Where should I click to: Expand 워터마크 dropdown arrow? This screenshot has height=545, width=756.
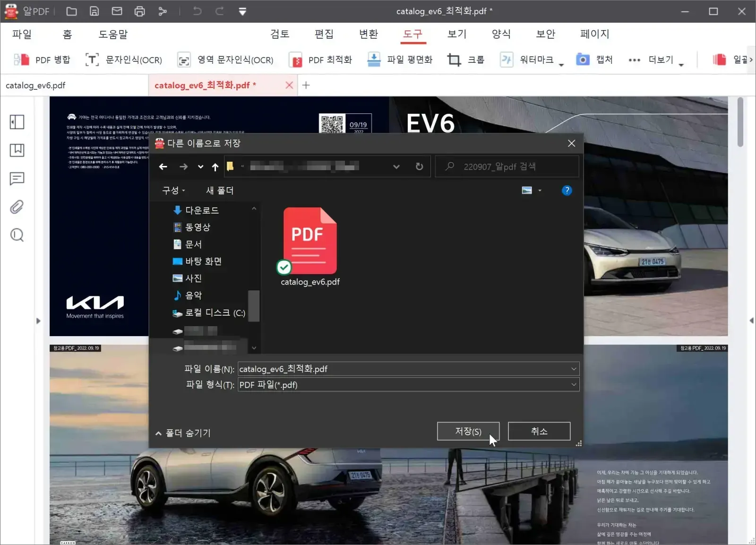click(561, 64)
